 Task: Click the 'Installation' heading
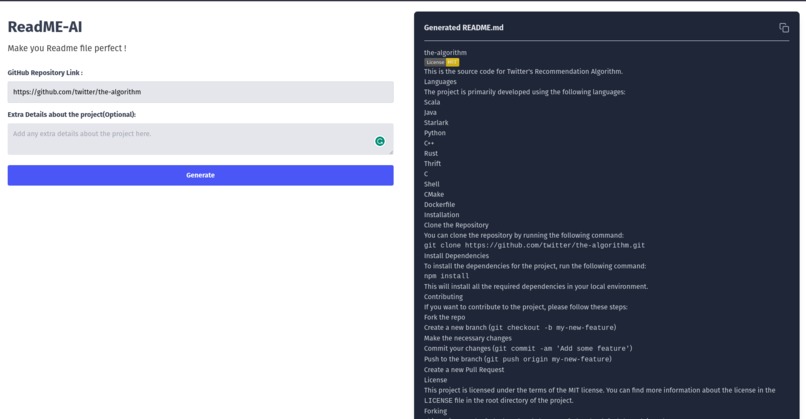click(442, 215)
